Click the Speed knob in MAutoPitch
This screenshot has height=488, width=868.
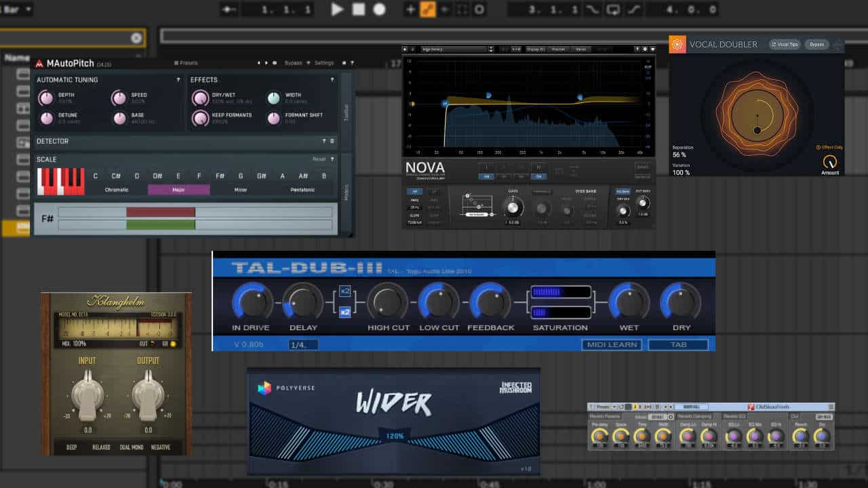click(119, 98)
